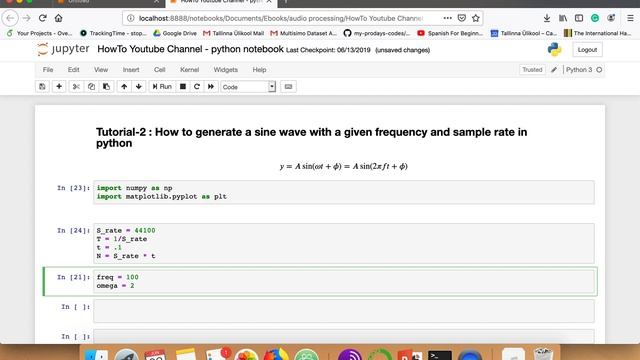Screen dimensions: 640x360
Task: Go back in browser history
Action: 10,18
